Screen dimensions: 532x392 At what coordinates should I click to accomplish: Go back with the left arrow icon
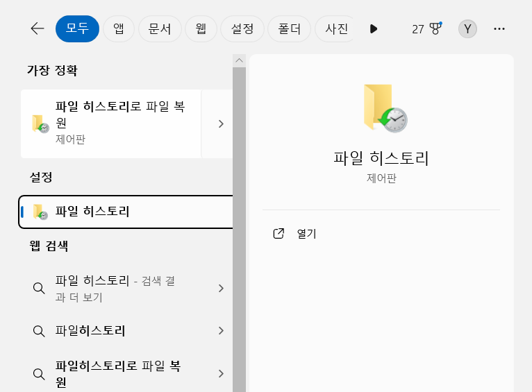pos(38,29)
